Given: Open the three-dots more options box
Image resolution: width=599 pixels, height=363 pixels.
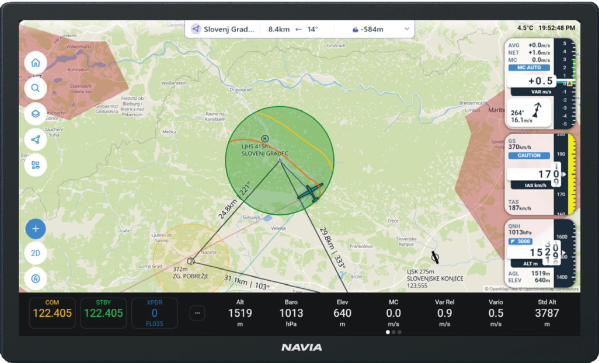Looking at the screenshot, I should (198, 313).
